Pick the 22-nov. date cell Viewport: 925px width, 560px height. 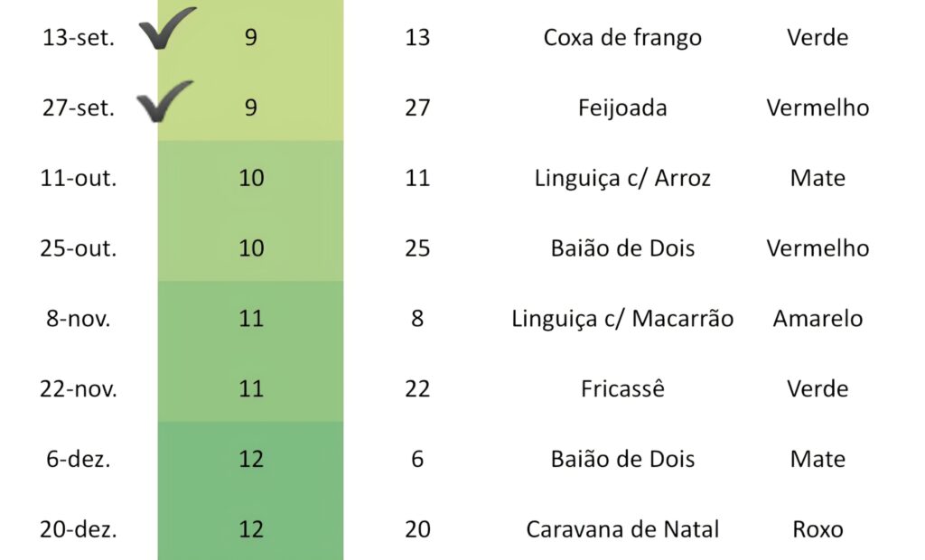coord(79,389)
